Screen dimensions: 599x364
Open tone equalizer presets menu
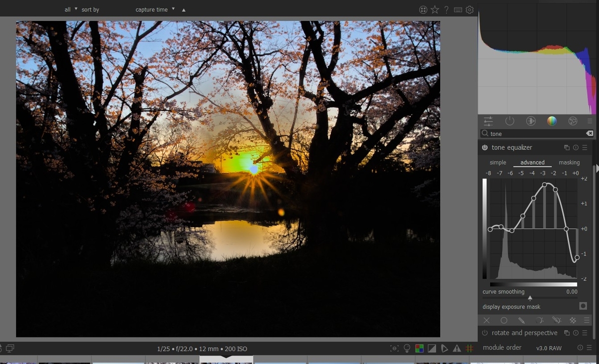click(x=585, y=148)
